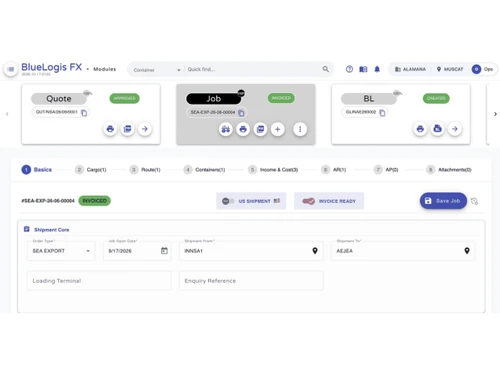Screen dimensions: 500x375
Task: Click the search magnifier icon
Action: coord(325,69)
